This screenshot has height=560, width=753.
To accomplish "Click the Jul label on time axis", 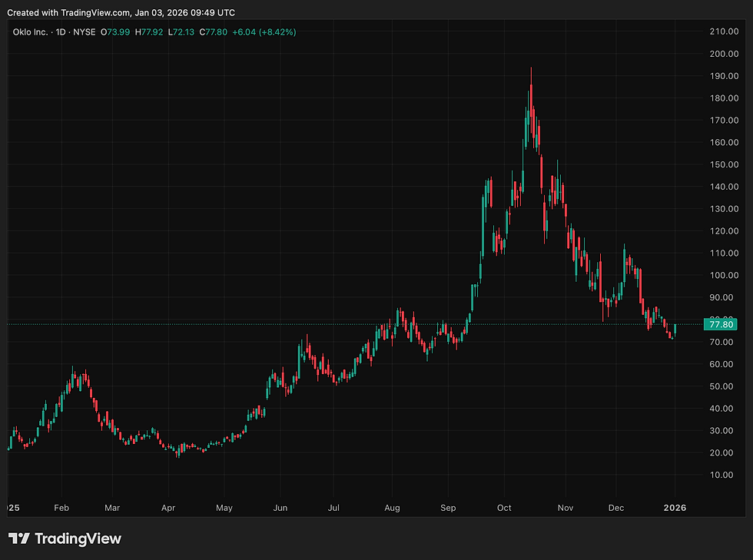I will (333, 508).
